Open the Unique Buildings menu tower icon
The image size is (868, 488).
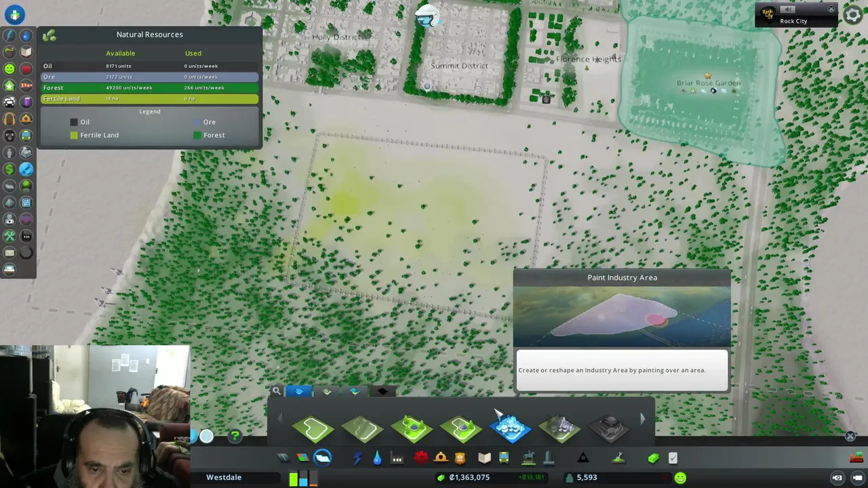(x=548, y=458)
